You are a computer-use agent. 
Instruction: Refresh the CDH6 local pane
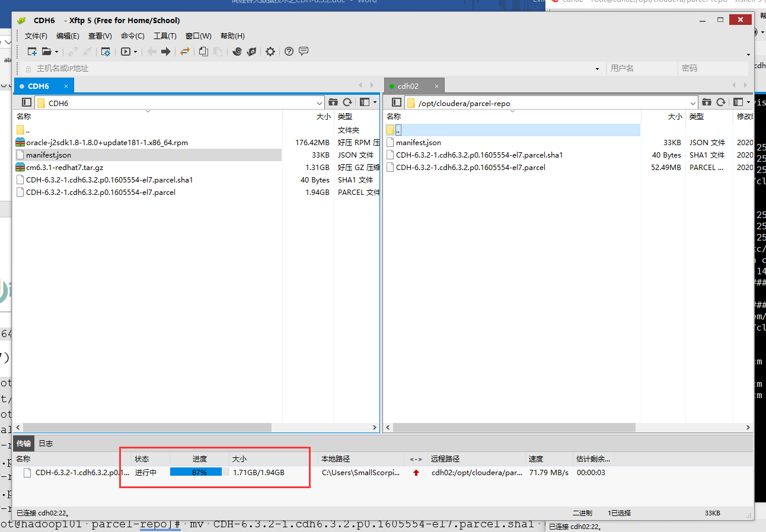347,102
